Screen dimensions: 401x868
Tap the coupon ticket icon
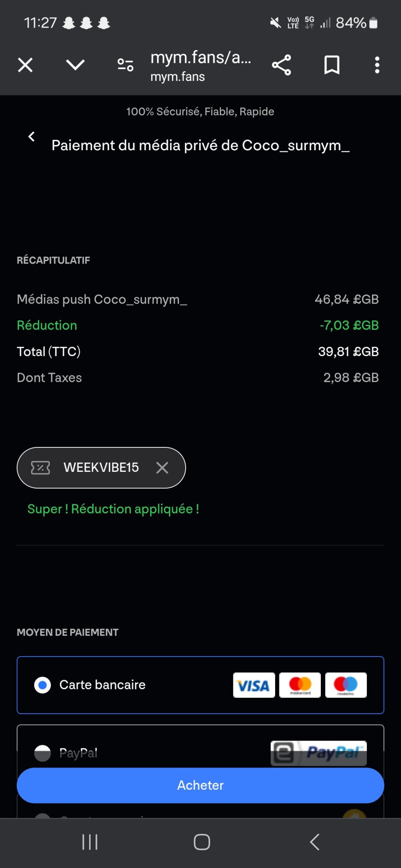(41, 467)
